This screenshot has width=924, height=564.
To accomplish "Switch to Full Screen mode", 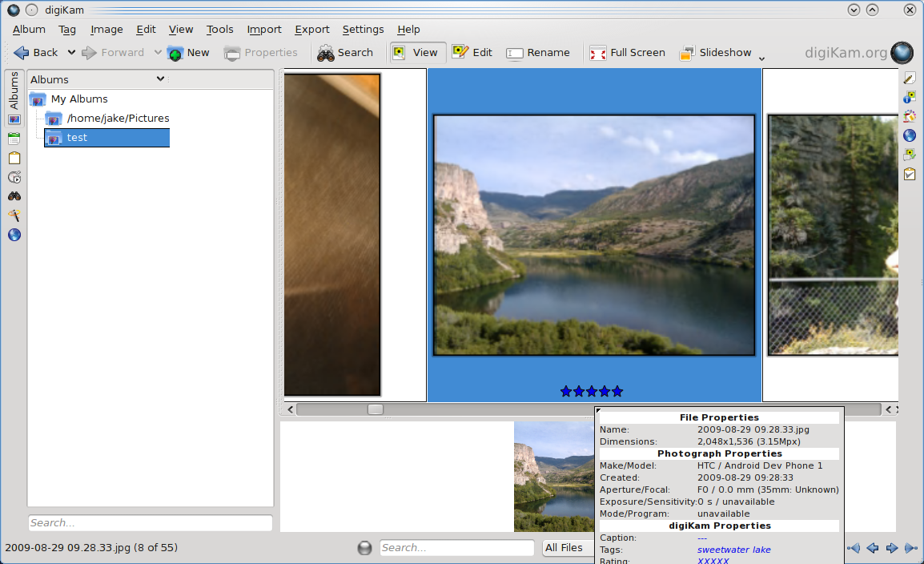I will tap(628, 52).
